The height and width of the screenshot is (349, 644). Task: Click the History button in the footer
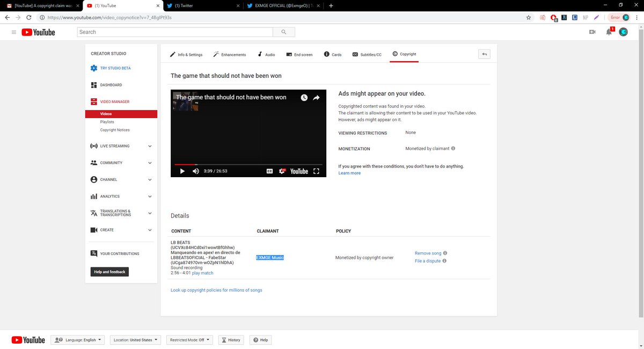pos(231,340)
